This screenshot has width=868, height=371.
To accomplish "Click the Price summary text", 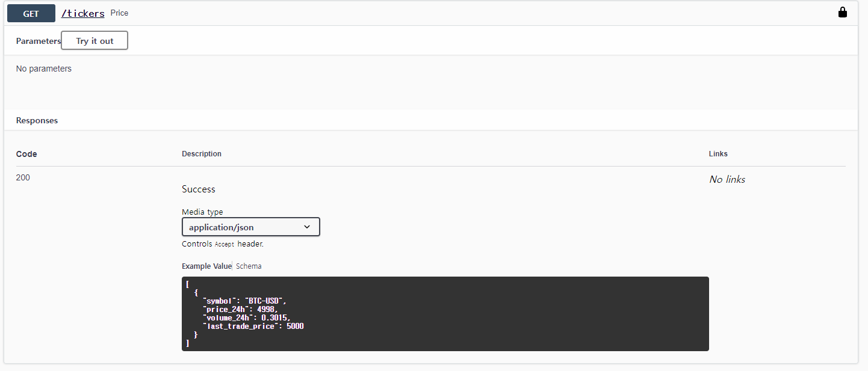I will (x=119, y=13).
